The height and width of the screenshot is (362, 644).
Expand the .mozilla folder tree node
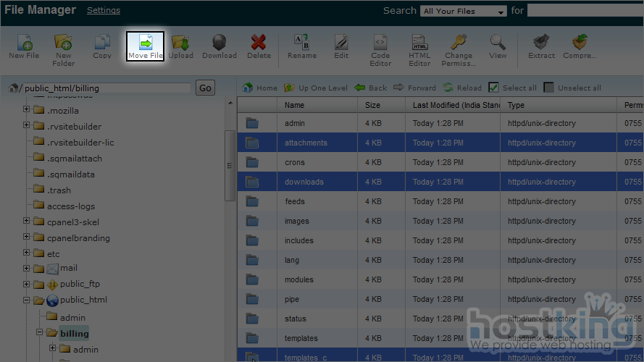(27, 110)
